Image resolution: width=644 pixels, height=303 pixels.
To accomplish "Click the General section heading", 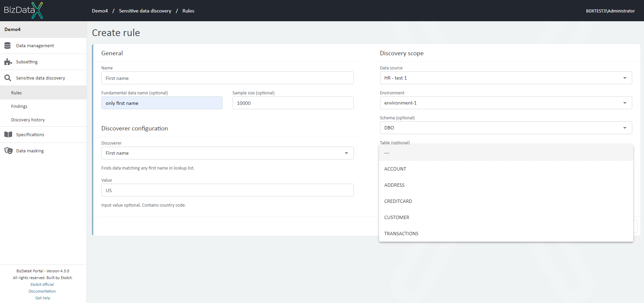I will coord(112,53).
